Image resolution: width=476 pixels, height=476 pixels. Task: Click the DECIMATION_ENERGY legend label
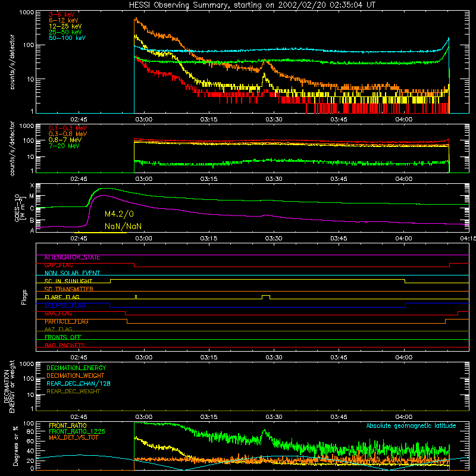pyautogui.click(x=76, y=368)
